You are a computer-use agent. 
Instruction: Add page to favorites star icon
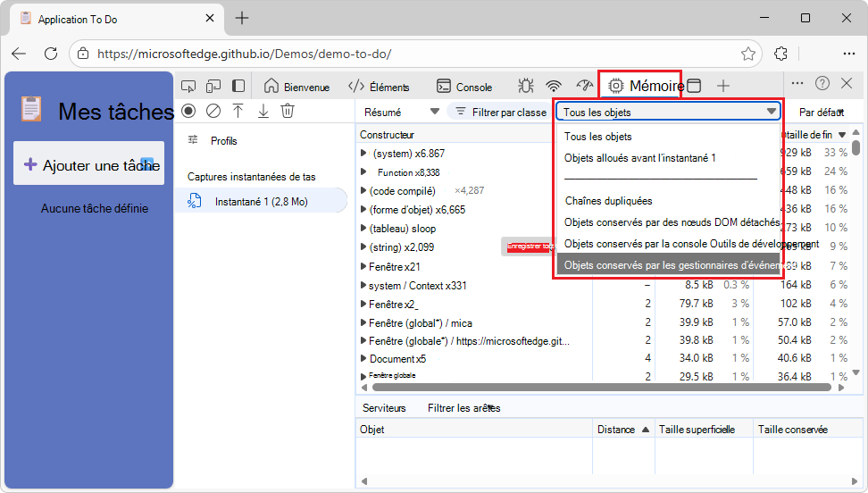(x=747, y=54)
